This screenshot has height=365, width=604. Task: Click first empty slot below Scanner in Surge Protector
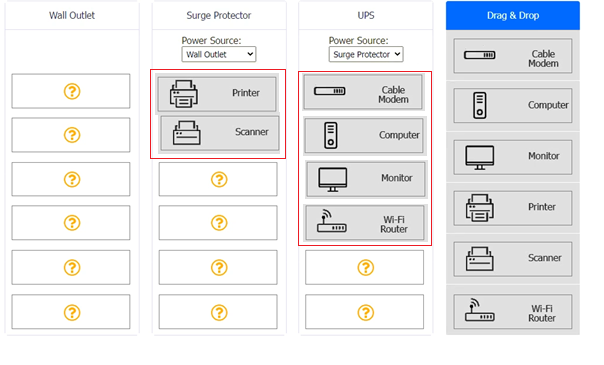click(x=218, y=179)
